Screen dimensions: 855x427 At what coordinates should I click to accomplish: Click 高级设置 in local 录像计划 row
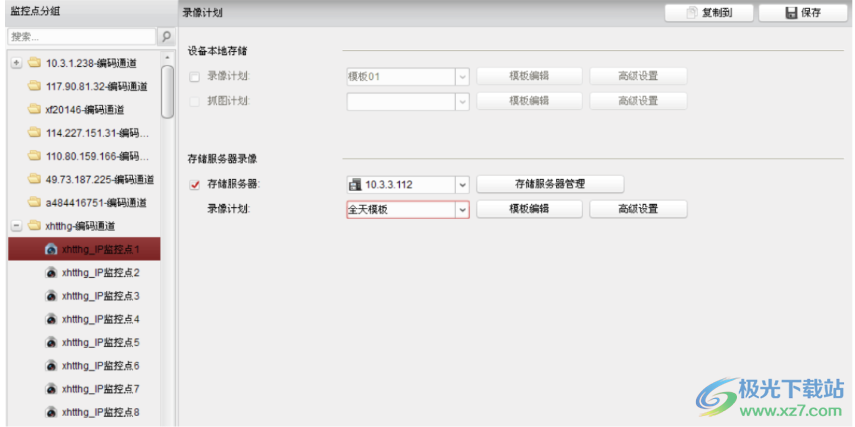pyautogui.click(x=639, y=76)
